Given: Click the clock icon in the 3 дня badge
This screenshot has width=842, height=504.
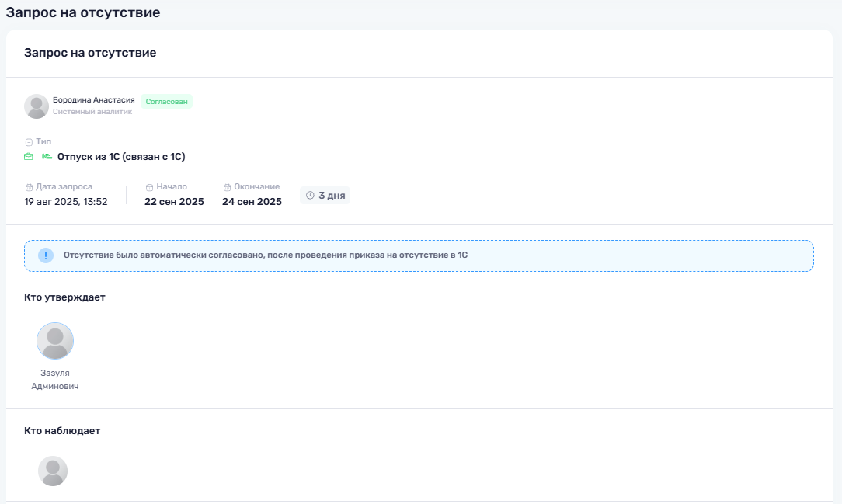Looking at the screenshot, I should [310, 196].
